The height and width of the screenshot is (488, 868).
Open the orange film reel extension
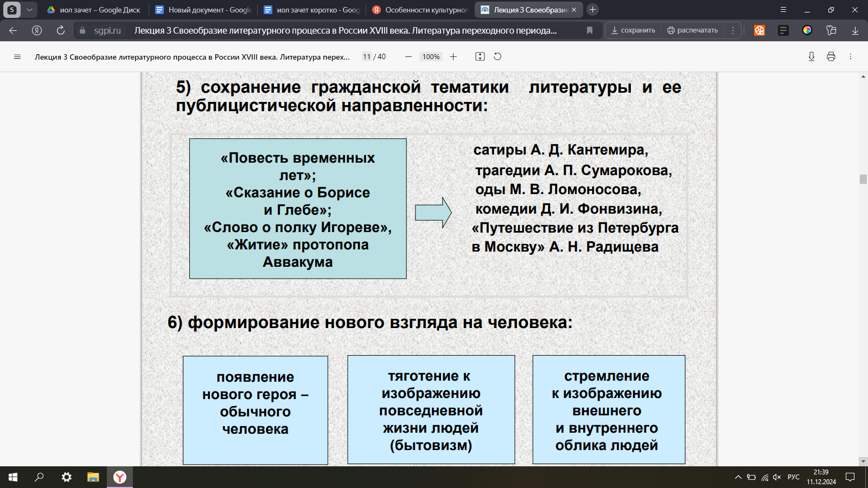(x=759, y=30)
